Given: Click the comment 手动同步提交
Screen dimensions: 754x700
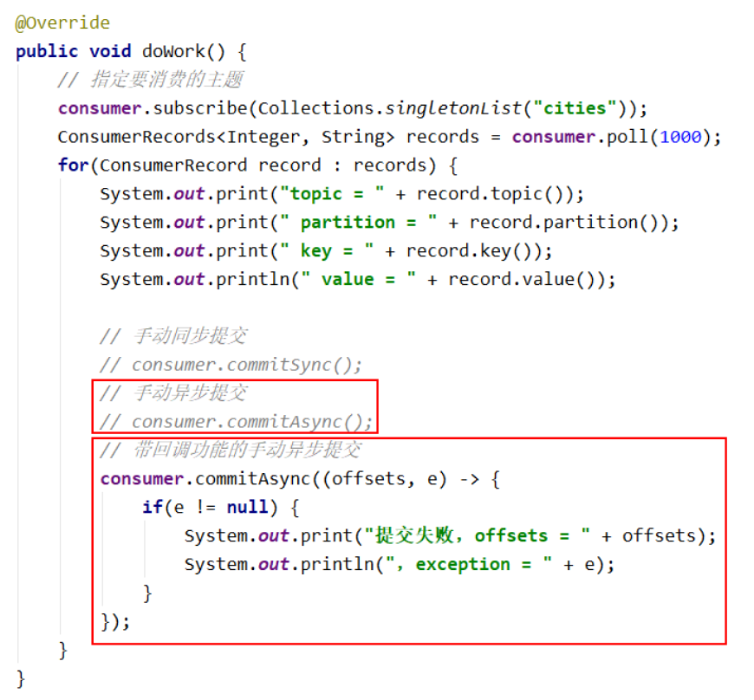Looking at the screenshot, I should [184, 336].
